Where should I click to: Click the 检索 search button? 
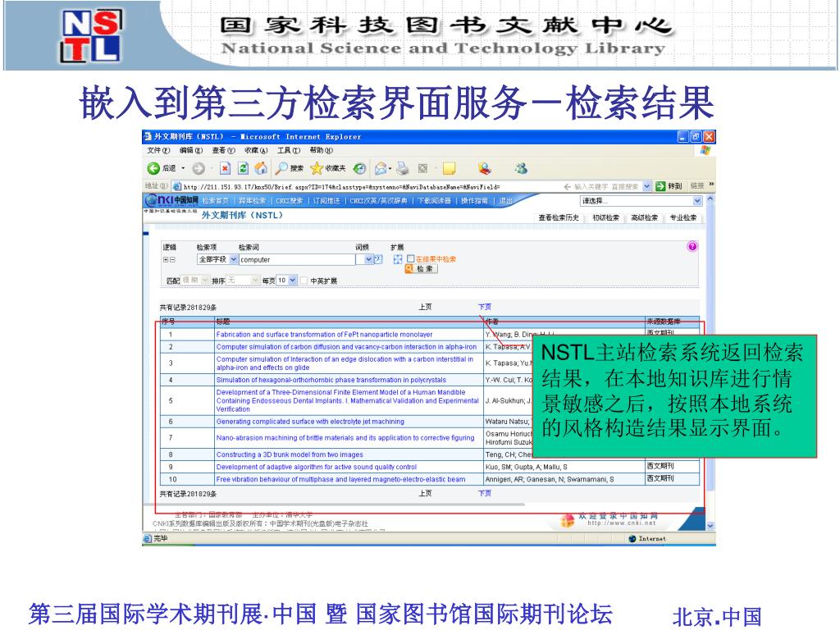pyautogui.click(x=421, y=269)
